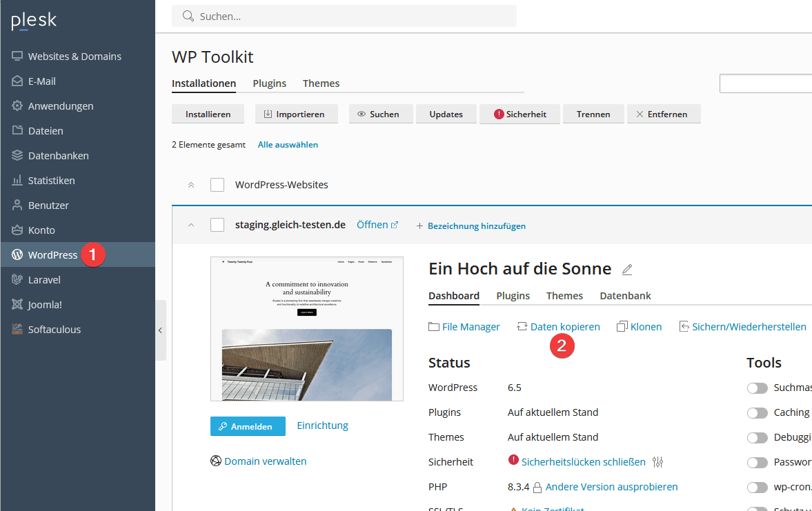Collapse all WordPress websites with double chevron
The height and width of the screenshot is (511, 812).
click(191, 185)
